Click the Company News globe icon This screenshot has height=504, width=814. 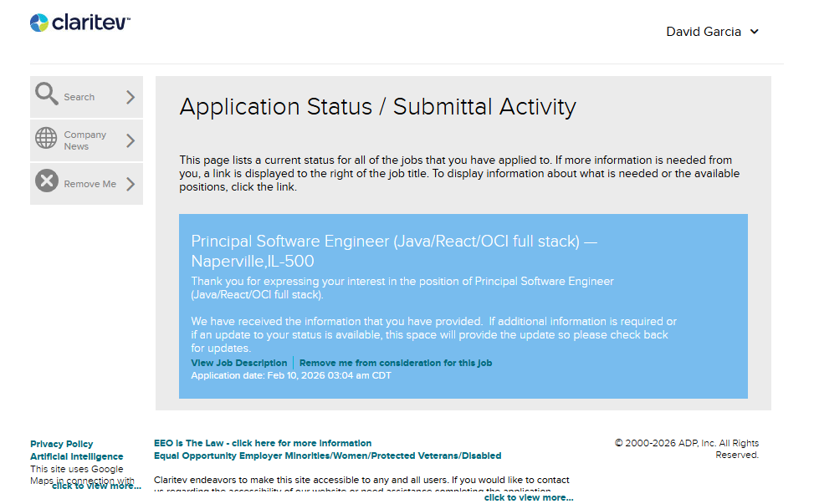[47, 138]
